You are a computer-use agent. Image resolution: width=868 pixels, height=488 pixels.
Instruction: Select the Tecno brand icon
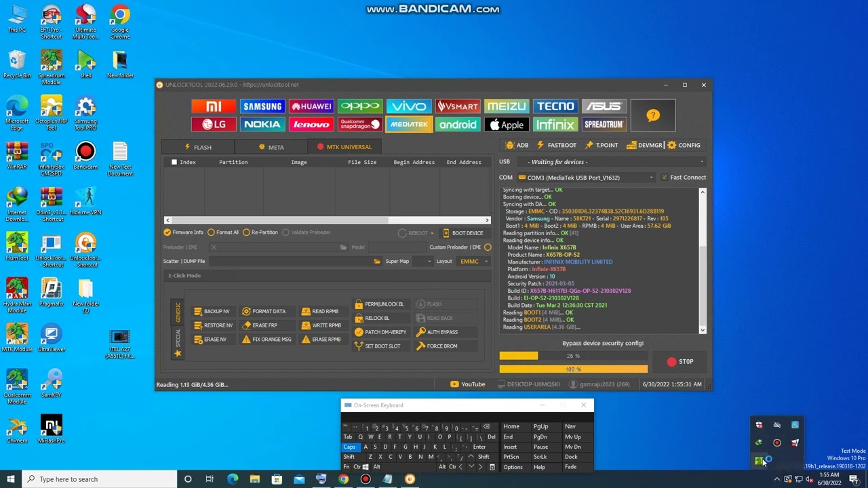tap(555, 106)
